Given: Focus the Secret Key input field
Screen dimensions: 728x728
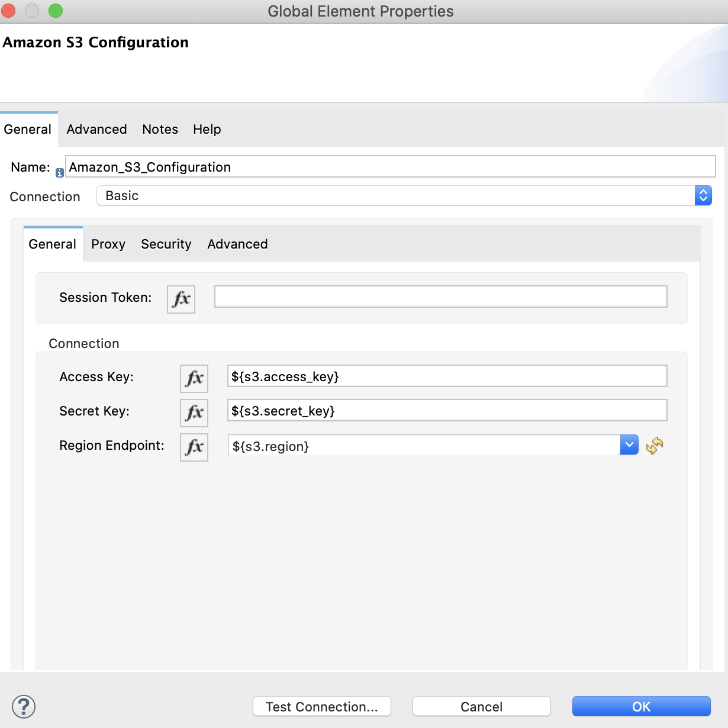Looking at the screenshot, I should pyautogui.click(x=447, y=410).
